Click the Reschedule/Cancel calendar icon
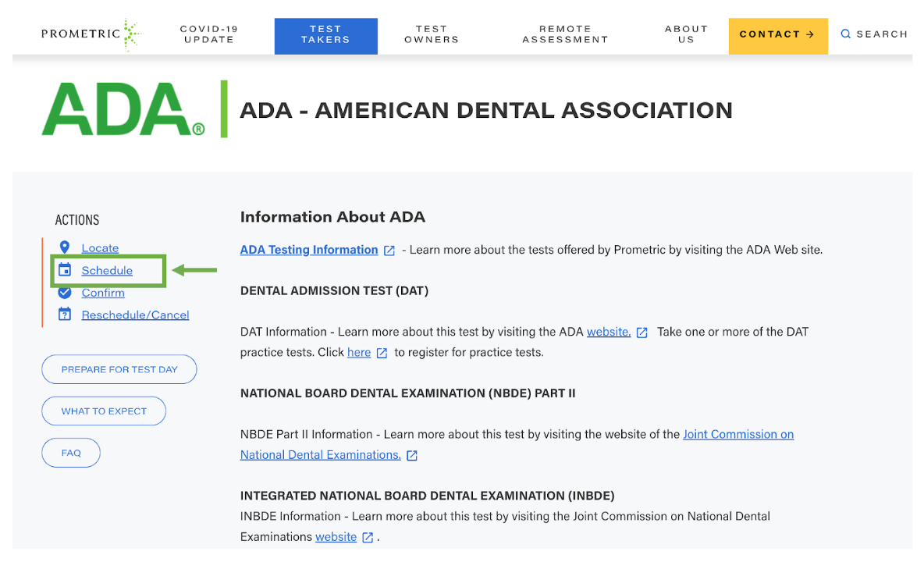Image resolution: width=924 pixels, height=562 pixels. point(65,315)
